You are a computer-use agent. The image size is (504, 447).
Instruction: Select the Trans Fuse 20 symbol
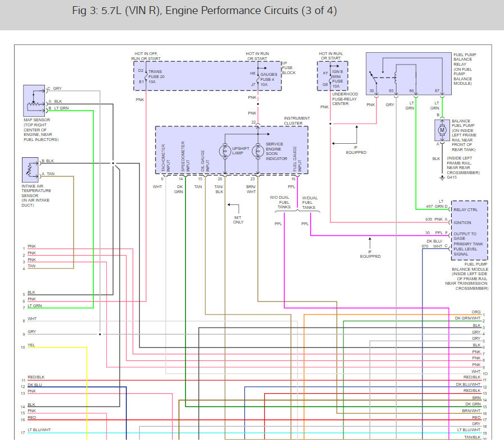pyautogui.click(x=146, y=76)
